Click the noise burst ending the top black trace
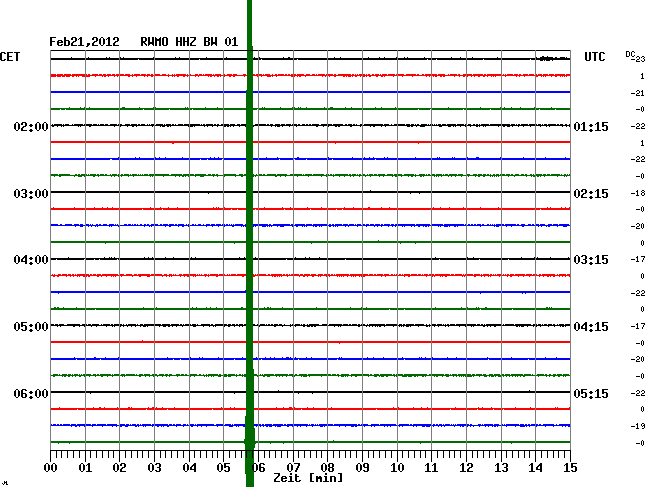Screen dimensions: 650x494 (x=553, y=58)
